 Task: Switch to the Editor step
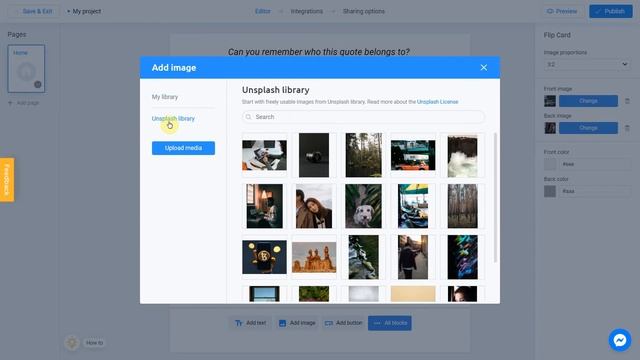pos(262,11)
